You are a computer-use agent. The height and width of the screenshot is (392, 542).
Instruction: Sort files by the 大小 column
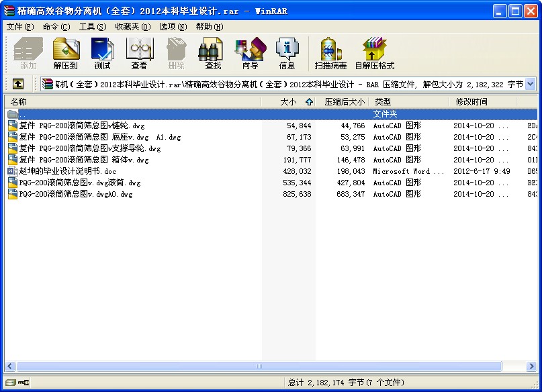coord(292,101)
